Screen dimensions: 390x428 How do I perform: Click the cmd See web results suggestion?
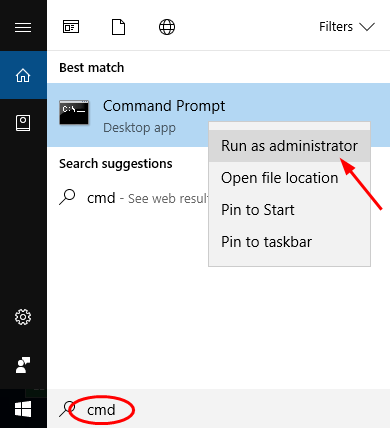(x=133, y=198)
